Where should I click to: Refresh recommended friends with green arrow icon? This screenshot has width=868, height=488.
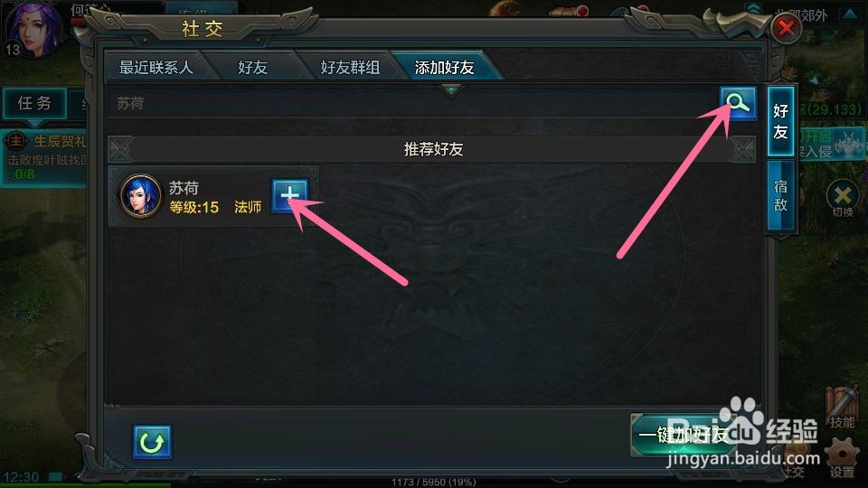pos(152,442)
